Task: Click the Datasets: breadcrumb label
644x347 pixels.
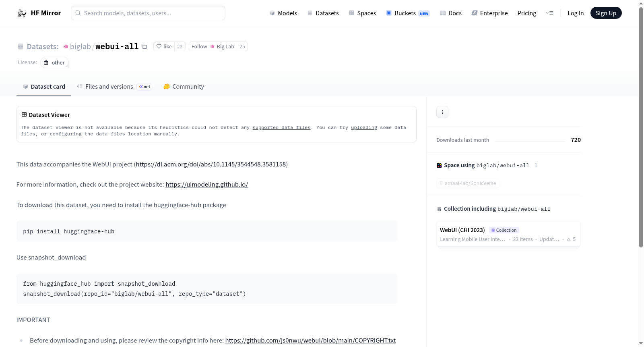Action: click(x=43, y=46)
